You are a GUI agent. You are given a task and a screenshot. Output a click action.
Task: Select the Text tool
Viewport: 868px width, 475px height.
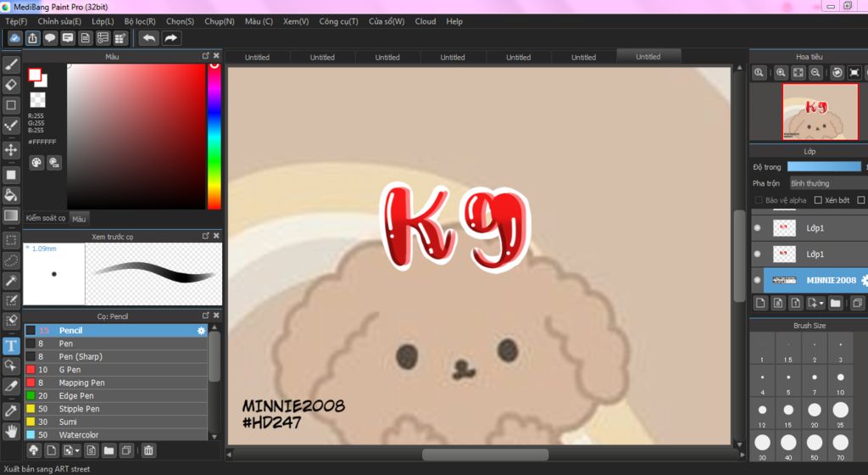[11, 346]
